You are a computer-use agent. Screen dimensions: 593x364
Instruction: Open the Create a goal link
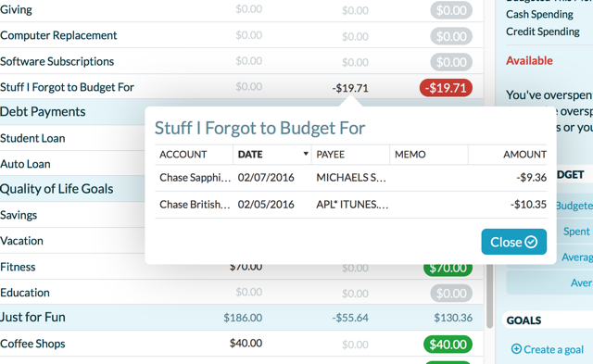tap(548, 349)
